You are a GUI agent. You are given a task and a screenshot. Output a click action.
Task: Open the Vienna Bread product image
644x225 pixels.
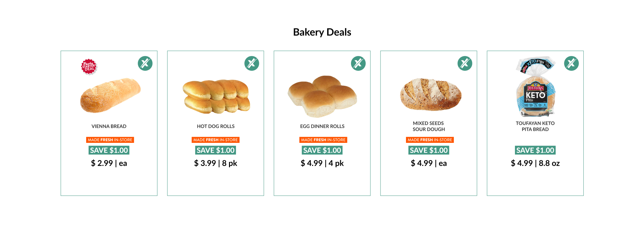110,96
